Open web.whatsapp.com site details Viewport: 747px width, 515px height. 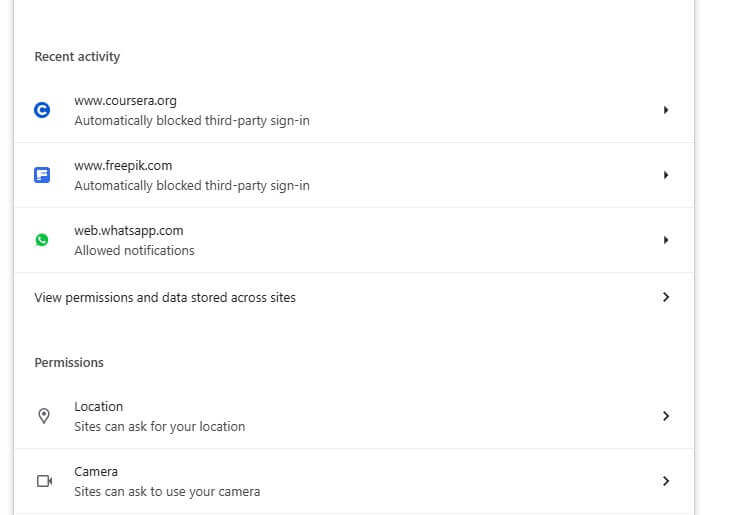(x=354, y=240)
